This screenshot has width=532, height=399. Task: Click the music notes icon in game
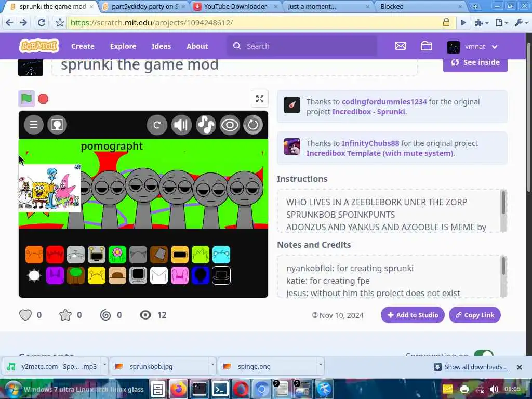pos(206,125)
